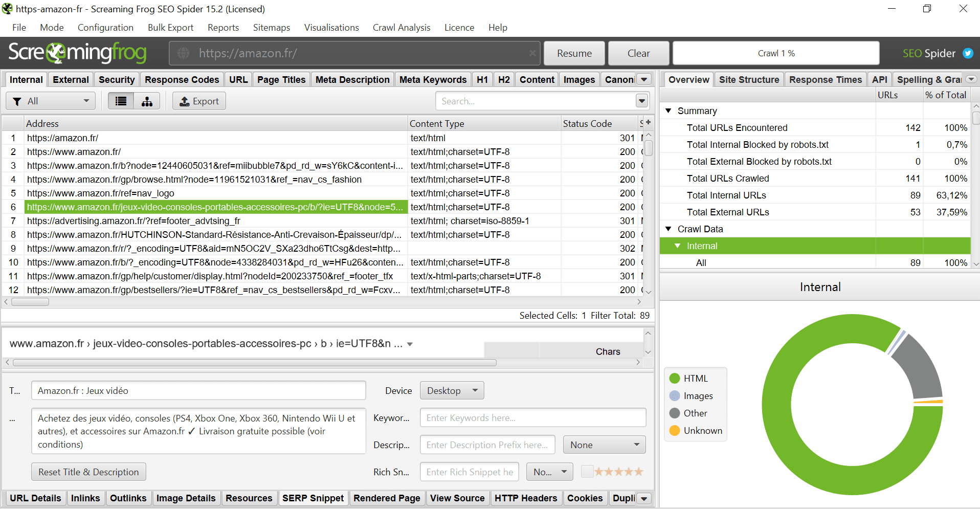
Task: Open the Site Structure tab
Action: click(749, 80)
